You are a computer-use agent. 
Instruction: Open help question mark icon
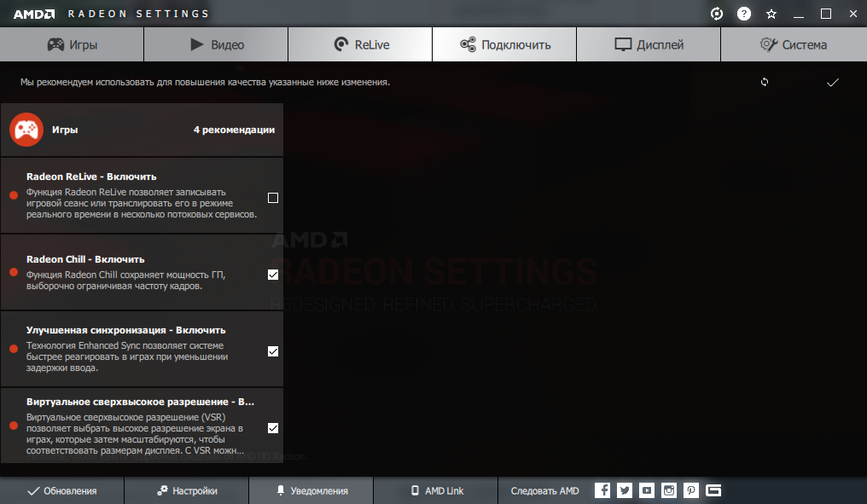pos(744,14)
